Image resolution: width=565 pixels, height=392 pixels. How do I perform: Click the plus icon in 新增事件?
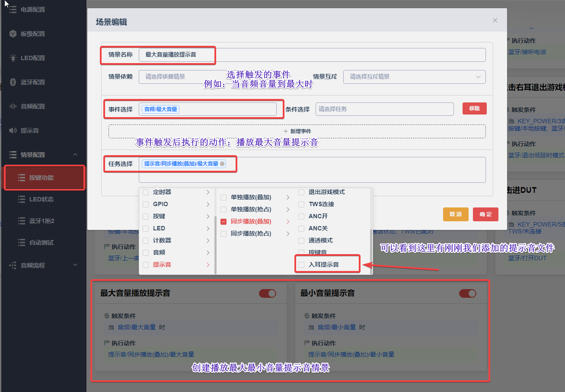(x=286, y=131)
